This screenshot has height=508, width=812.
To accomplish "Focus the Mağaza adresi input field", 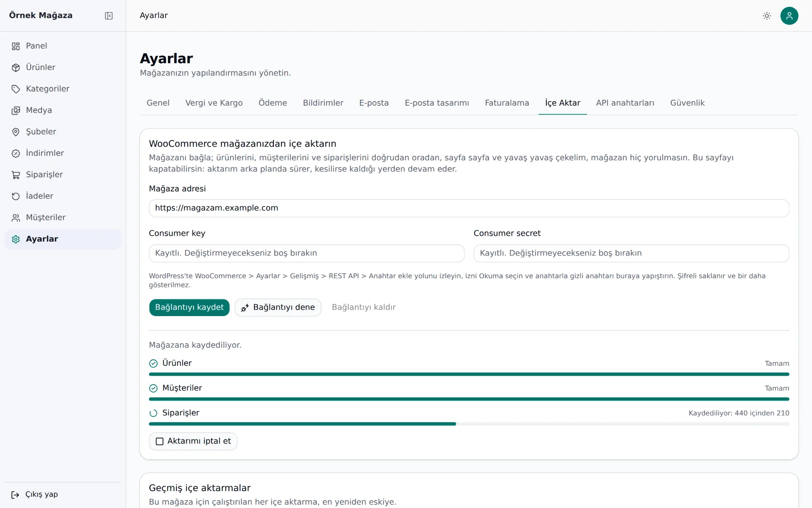I will point(469,208).
